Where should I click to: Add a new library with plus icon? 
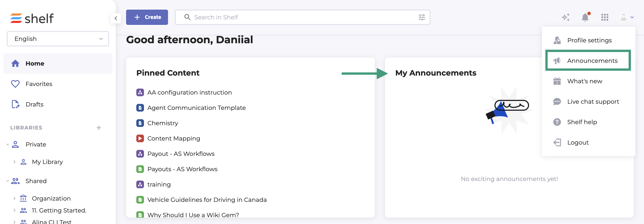coord(99,128)
